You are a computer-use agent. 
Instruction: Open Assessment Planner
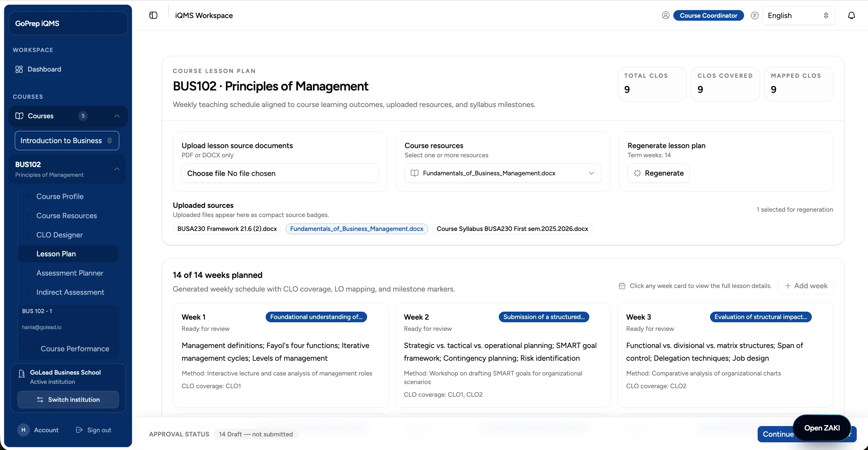click(x=70, y=273)
